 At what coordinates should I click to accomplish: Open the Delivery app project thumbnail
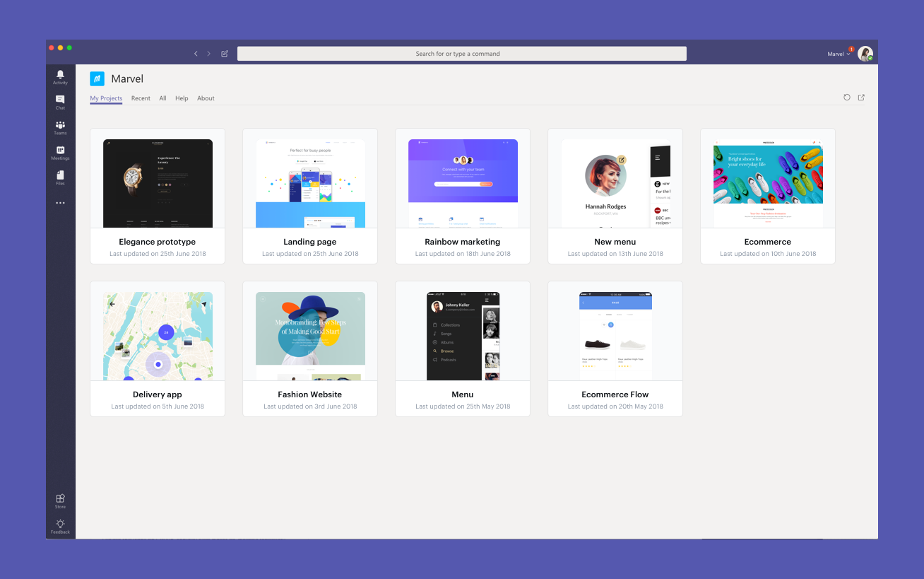click(158, 336)
